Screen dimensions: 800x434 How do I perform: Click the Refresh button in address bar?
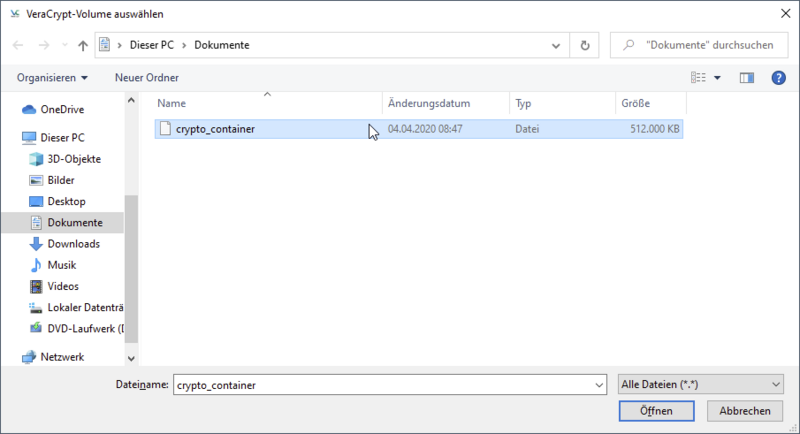pos(585,45)
